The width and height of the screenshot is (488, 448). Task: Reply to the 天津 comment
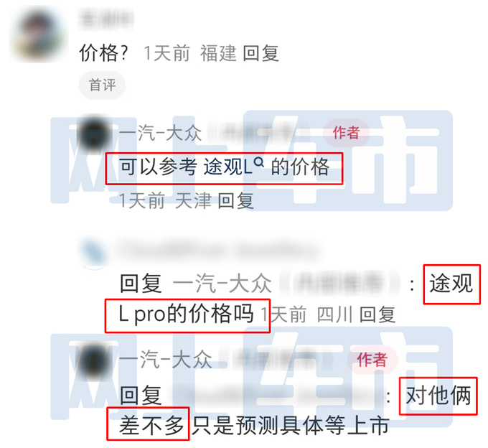pos(235,201)
